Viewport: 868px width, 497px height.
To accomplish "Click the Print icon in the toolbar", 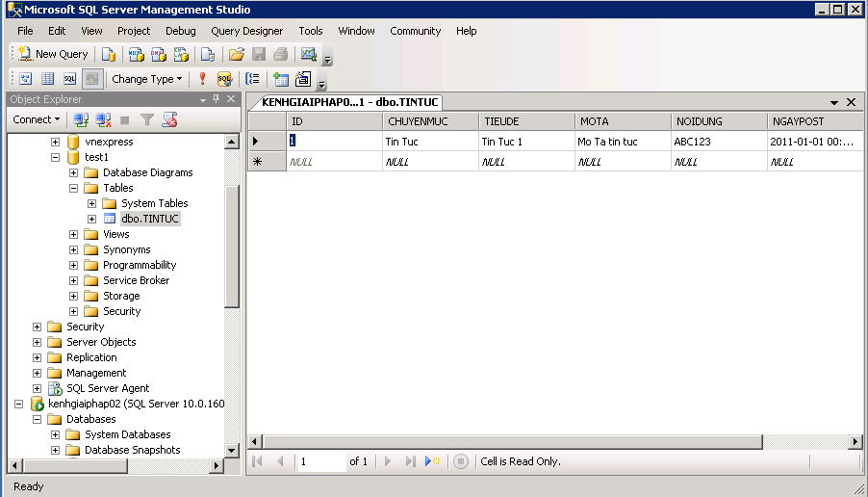I will [x=281, y=54].
